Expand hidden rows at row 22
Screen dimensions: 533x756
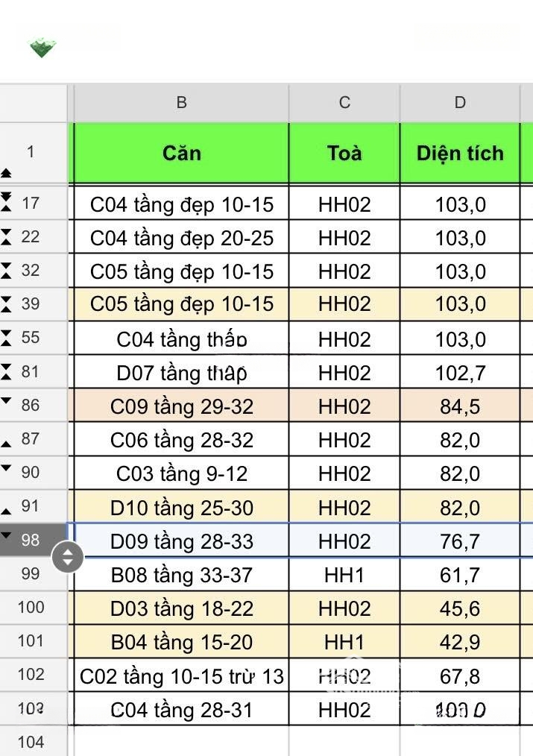7,237
